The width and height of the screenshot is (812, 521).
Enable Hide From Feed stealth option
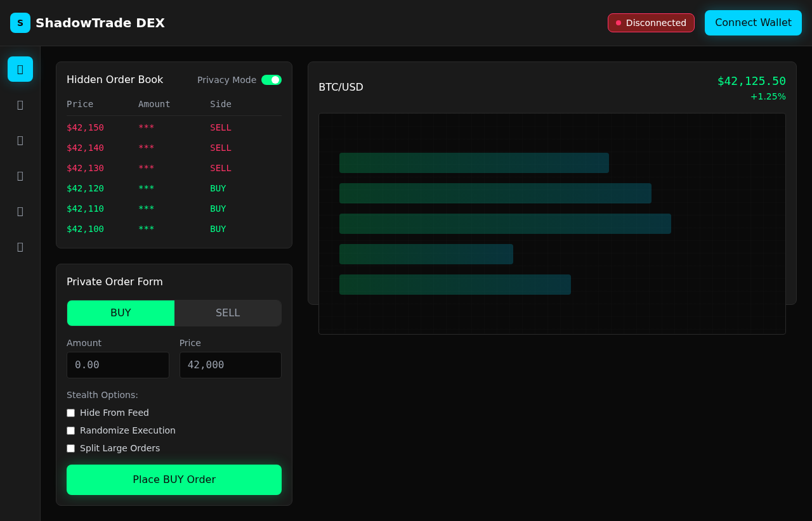tap(70, 413)
